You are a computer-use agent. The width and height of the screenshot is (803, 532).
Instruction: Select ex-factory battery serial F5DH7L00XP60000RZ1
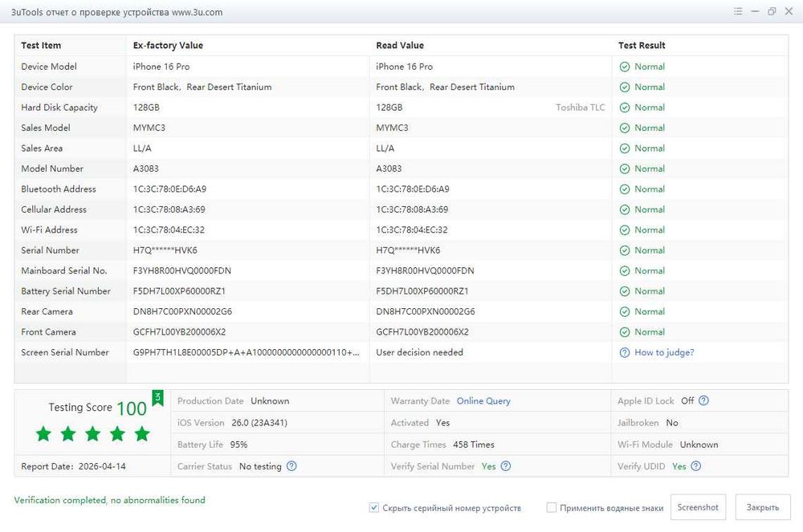click(179, 291)
